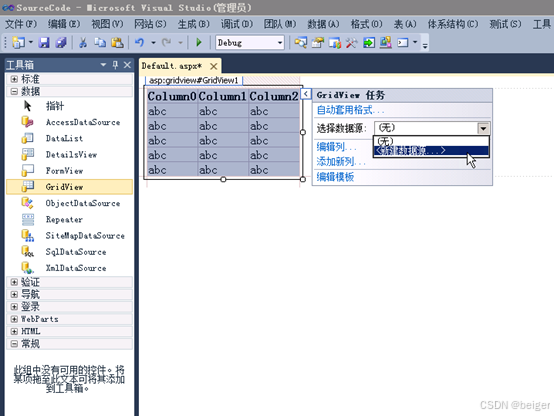Screen dimensions: 554x416
Task: Pin the 工具箱 panel
Action: [x=115, y=65]
